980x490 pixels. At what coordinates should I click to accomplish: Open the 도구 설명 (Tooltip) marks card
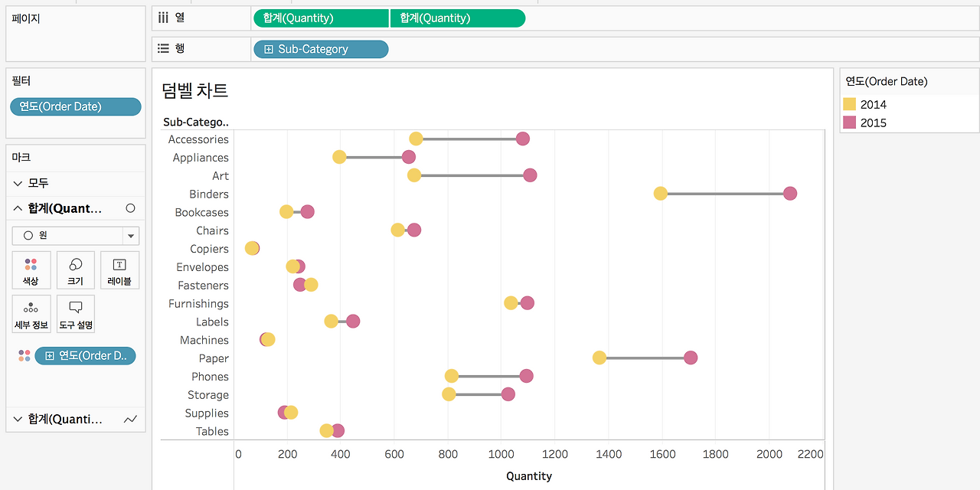tap(76, 314)
